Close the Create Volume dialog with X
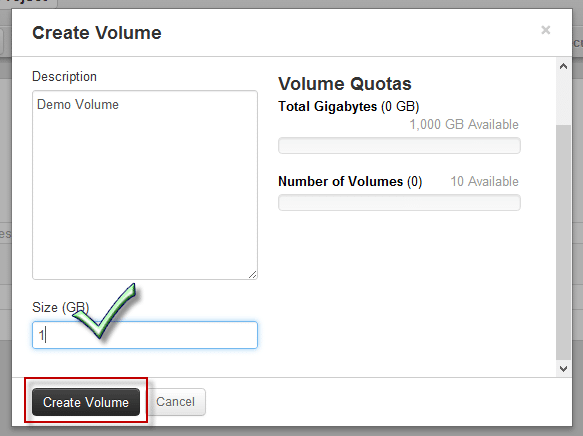583x436 pixels. 545,30
